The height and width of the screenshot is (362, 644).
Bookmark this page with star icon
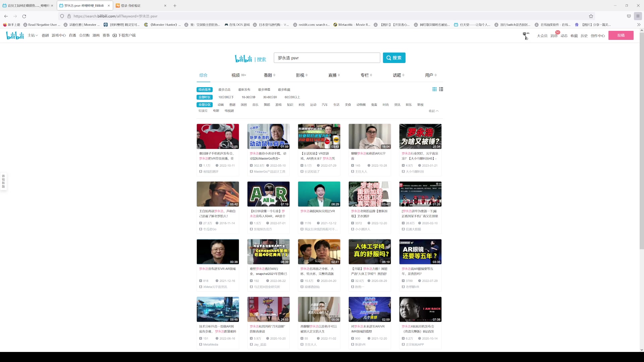591,16
